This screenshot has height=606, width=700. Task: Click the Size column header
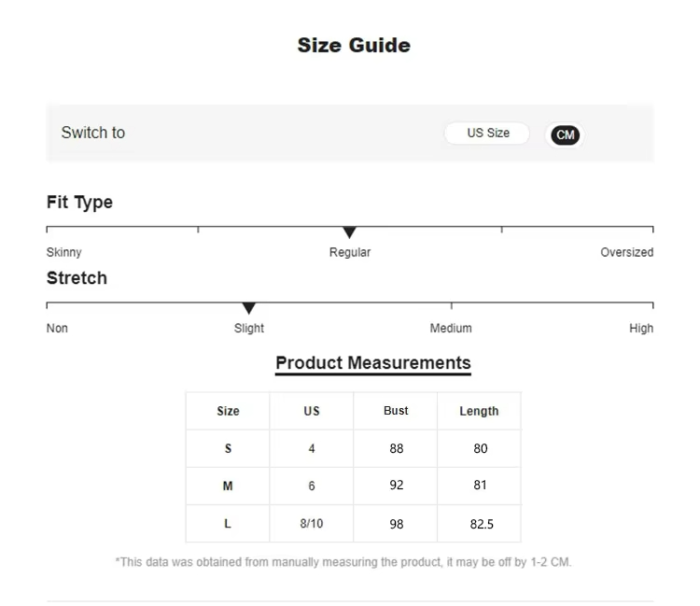[228, 411]
